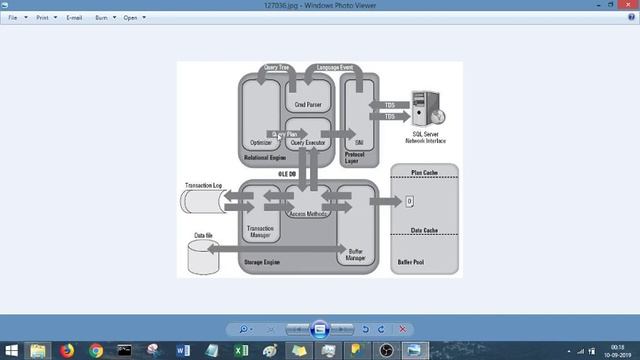The image size is (640, 360).
Task: Launch Firefox from the taskbar
Action: coord(67,351)
